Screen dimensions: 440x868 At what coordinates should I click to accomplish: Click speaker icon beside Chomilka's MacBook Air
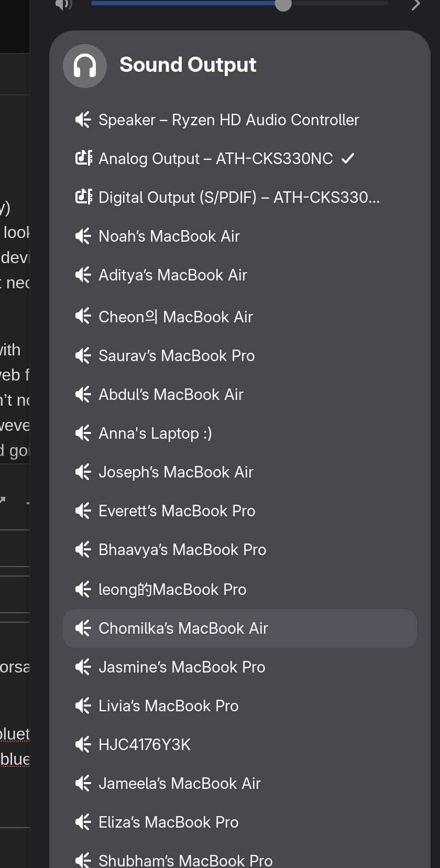tap(83, 628)
